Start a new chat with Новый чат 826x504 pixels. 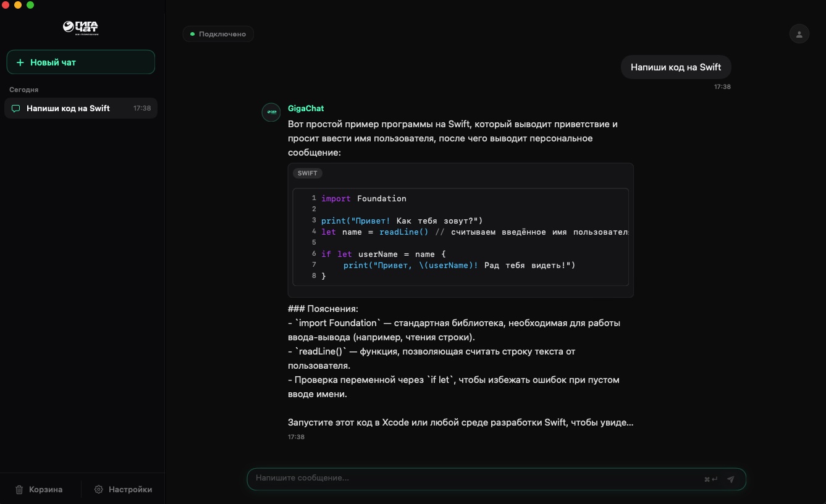[81, 62]
